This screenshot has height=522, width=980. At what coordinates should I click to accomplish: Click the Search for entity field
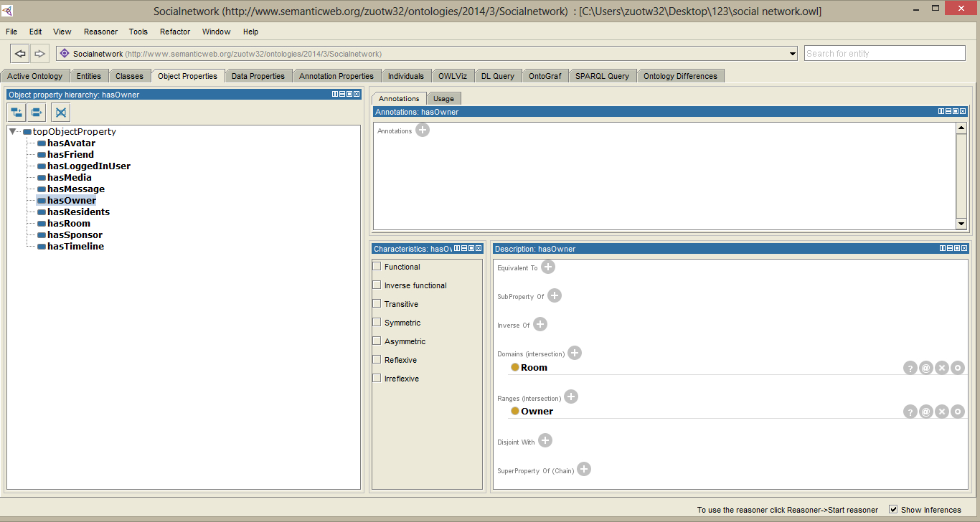coord(884,53)
